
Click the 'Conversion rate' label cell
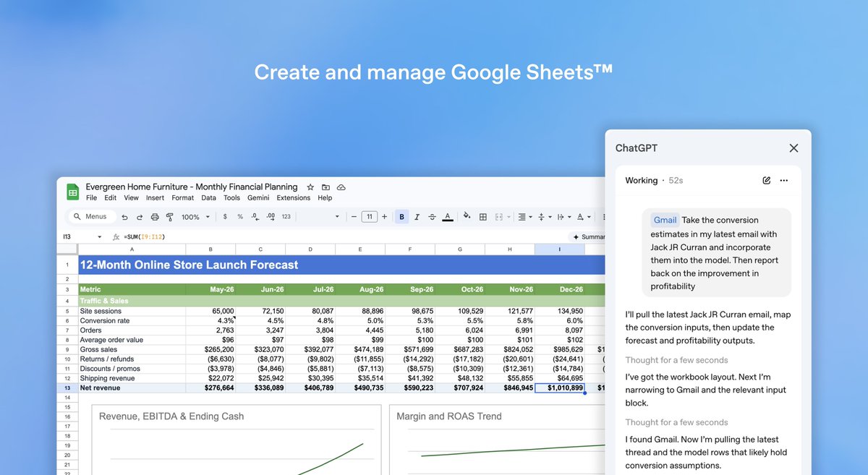point(130,321)
